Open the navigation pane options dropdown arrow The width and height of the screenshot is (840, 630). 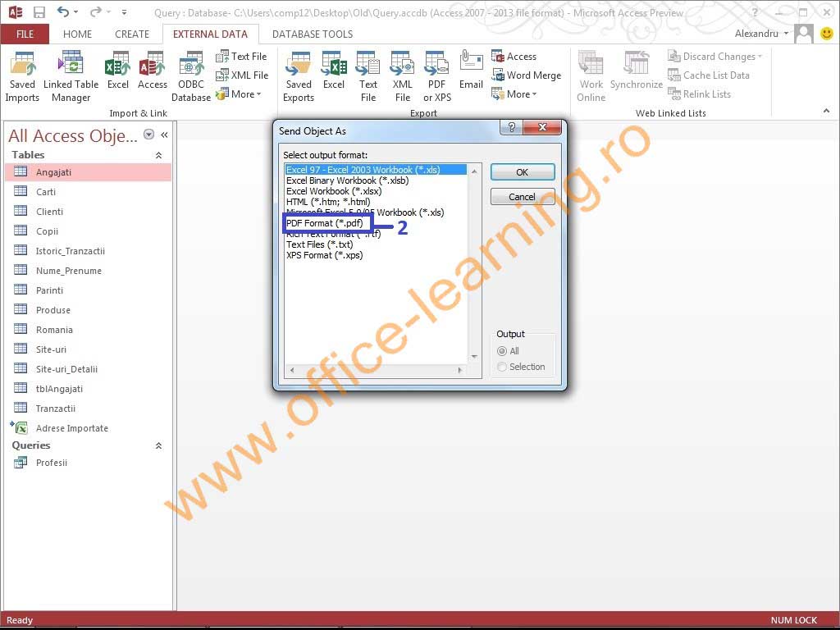[149, 135]
